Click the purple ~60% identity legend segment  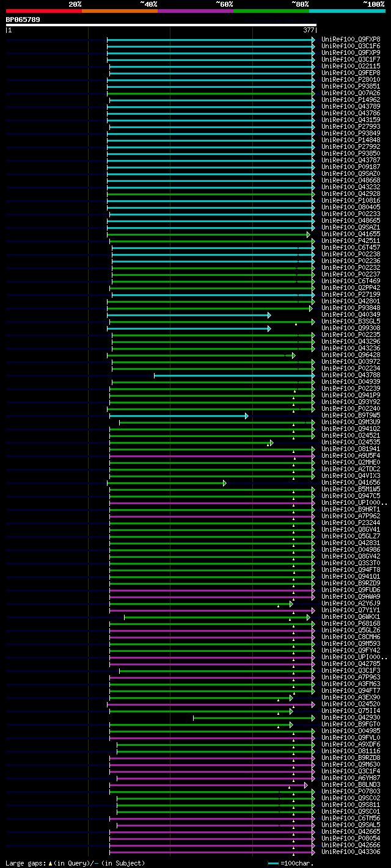point(195,11)
